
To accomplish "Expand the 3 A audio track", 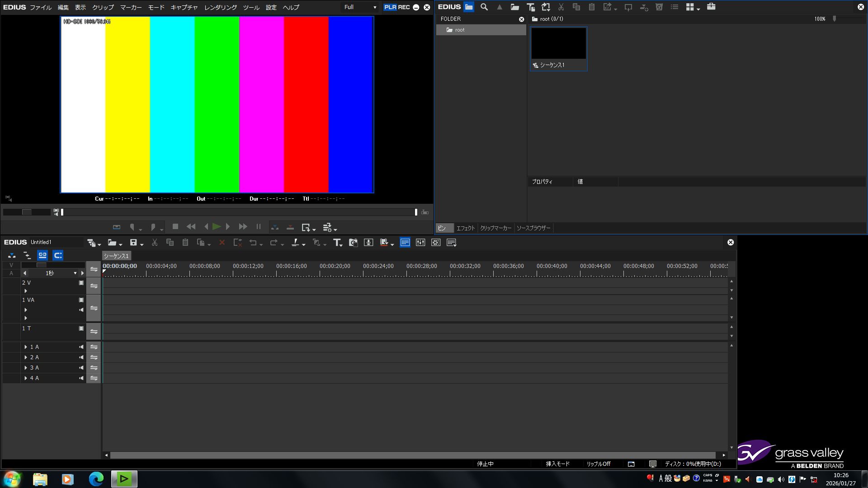I will pos(26,368).
